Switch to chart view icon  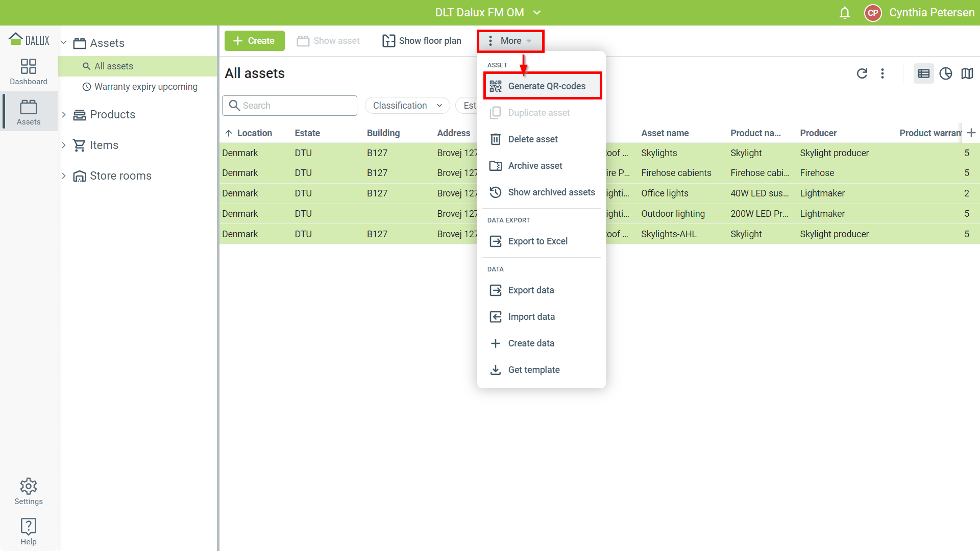[946, 73]
